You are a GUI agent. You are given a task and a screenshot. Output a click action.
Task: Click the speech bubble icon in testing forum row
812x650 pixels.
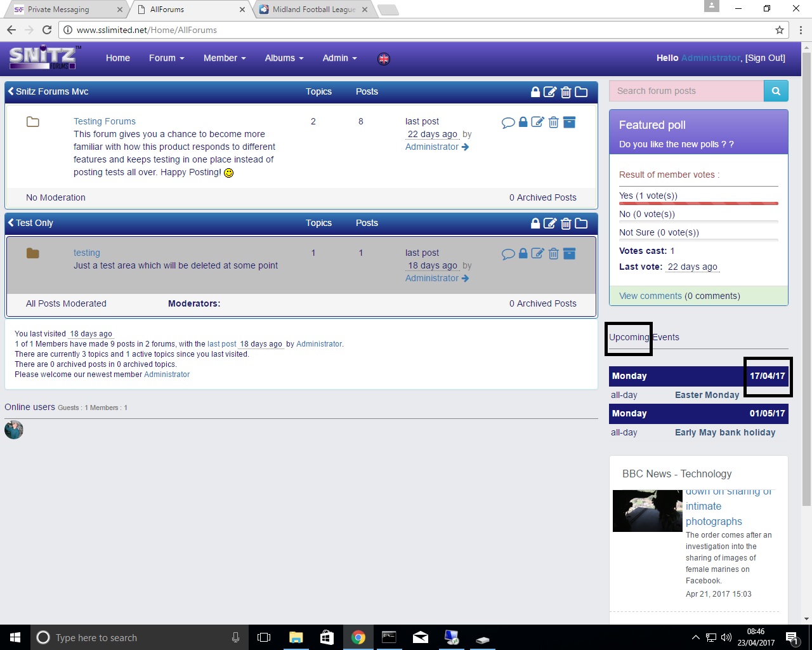click(507, 254)
